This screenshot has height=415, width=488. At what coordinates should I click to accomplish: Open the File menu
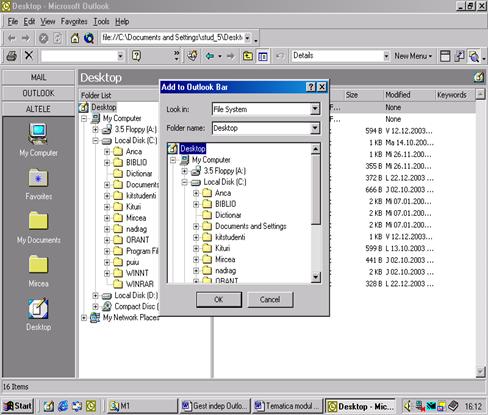(x=13, y=22)
